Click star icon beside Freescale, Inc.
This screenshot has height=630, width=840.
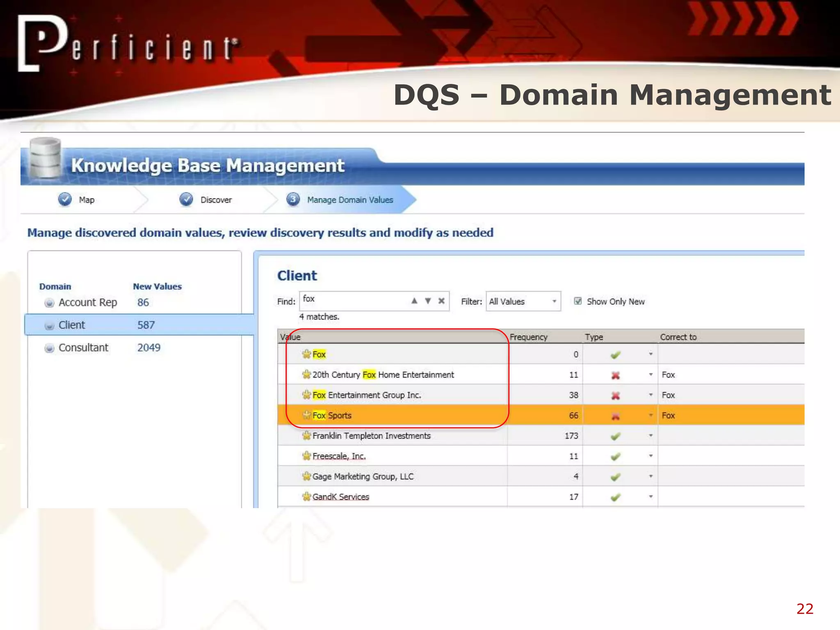click(x=306, y=456)
